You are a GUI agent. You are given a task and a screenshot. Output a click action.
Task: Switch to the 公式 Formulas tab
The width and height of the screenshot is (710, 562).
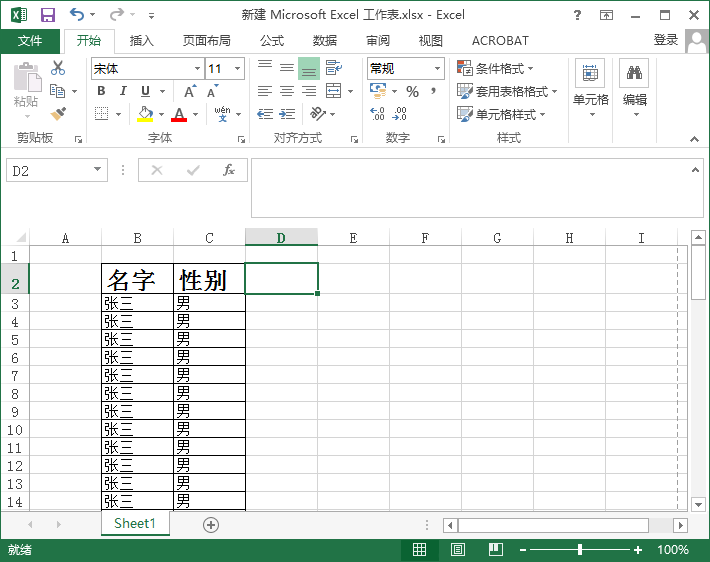[x=272, y=41]
